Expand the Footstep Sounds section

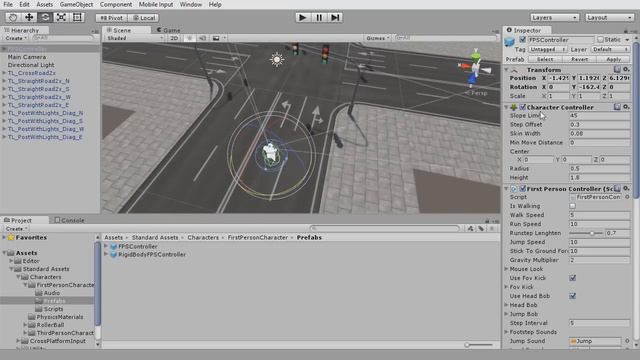507,332
